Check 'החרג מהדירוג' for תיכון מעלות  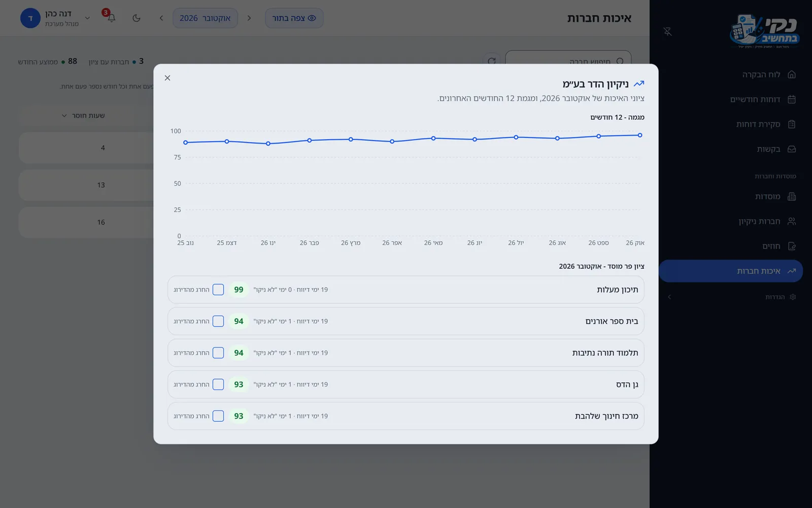click(218, 290)
